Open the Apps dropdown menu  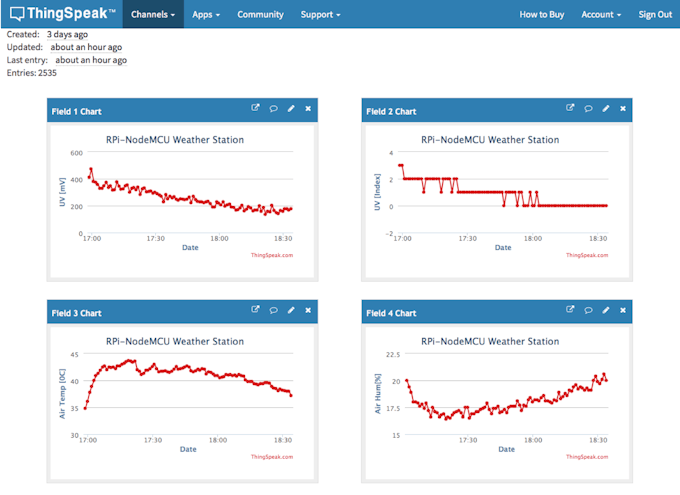pos(206,15)
